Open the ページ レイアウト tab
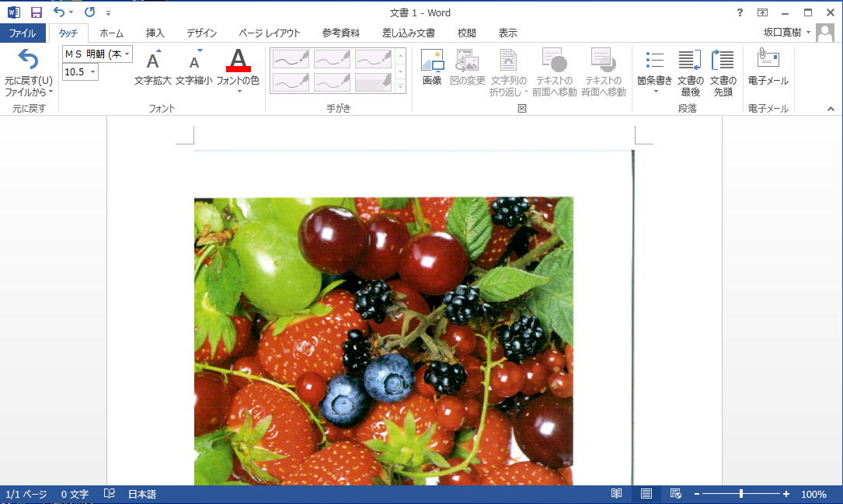 click(x=269, y=33)
